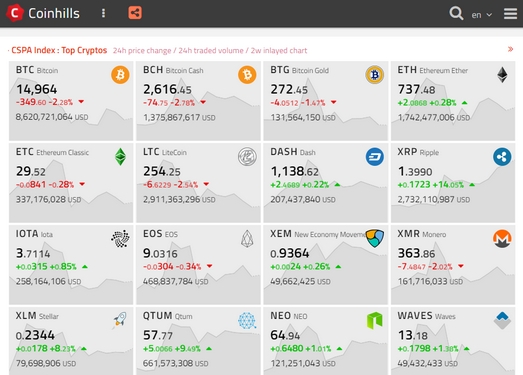Click the Qtum blue sphere icon

pyautogui.click(x=247, y=320)
